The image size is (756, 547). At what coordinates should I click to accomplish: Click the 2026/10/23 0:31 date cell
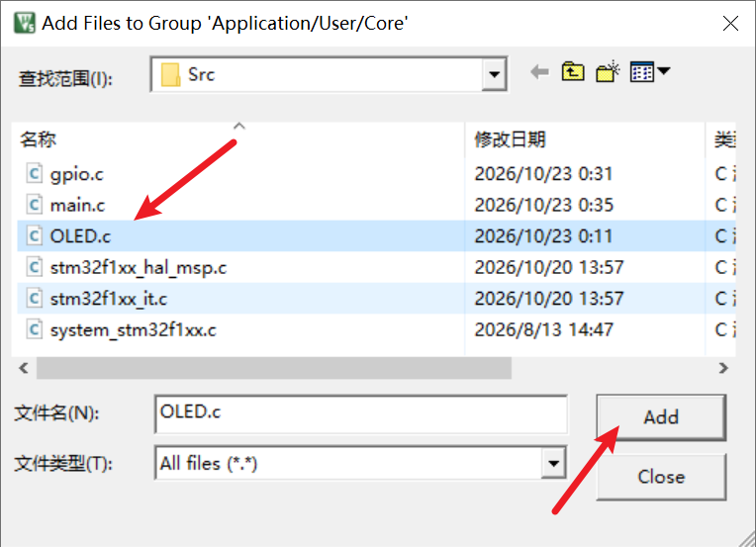pos(543,174)
